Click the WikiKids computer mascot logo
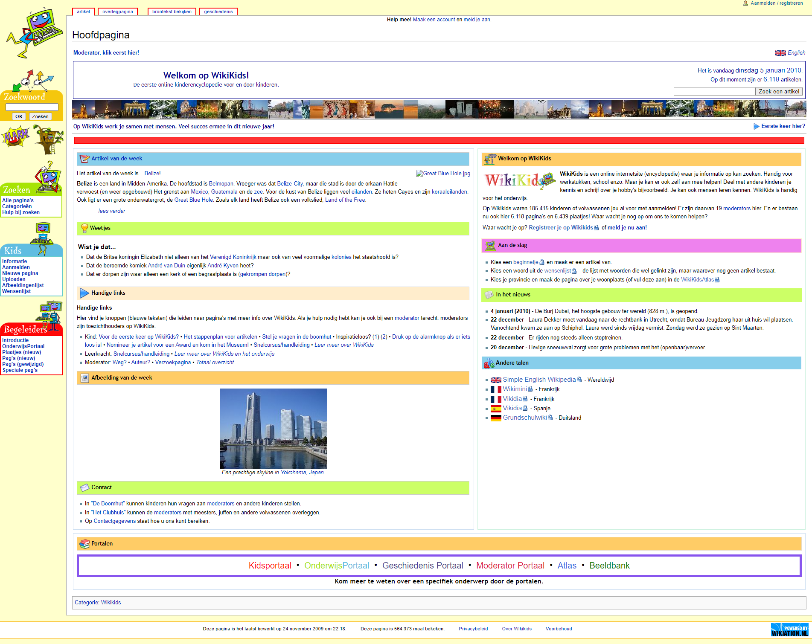812x644 pixels. coord(34,33)
